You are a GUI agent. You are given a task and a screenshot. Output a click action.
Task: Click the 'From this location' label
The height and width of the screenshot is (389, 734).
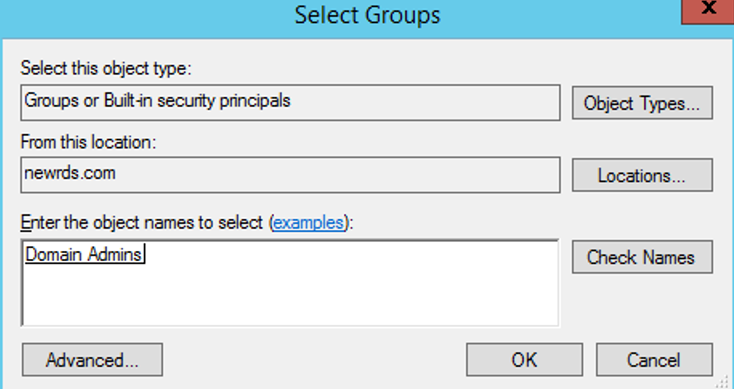88,141
